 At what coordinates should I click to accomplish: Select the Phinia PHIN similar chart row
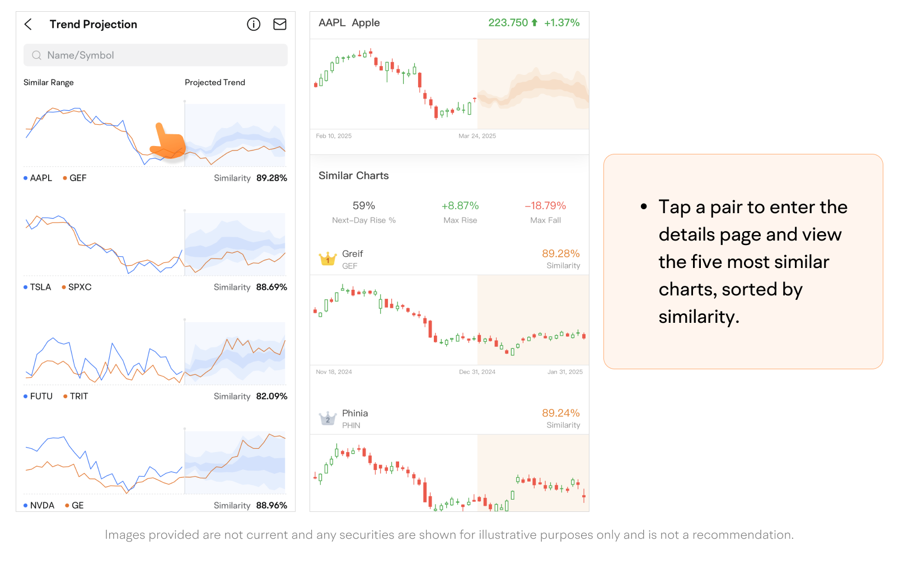(x=449, y=418)
